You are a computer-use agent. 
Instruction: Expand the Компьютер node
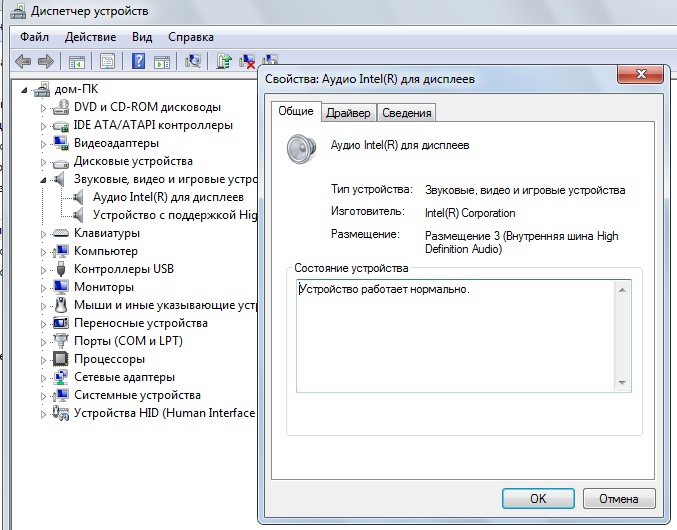pyautogui.click(x=43, y=252)
